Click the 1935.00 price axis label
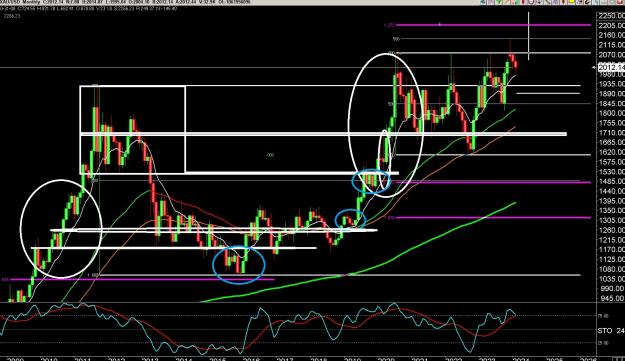The image size is (625, 361). 611,84
